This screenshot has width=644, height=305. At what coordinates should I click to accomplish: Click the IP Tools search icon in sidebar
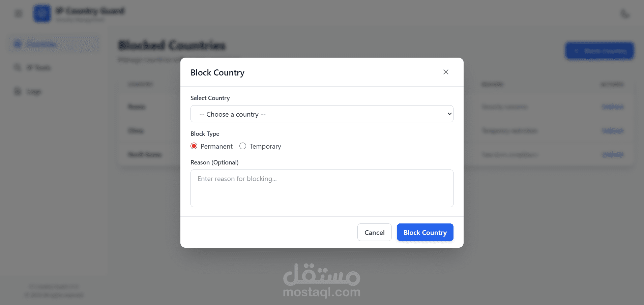(18, 68)
